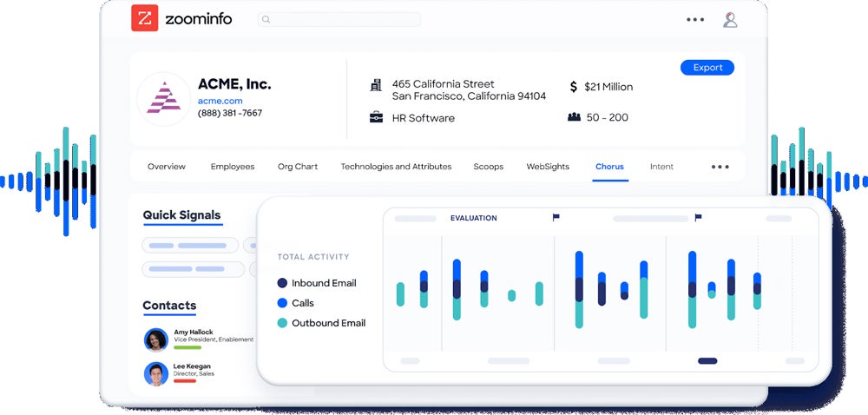Click the $21 Million revenue value
This screenshot has height=415, width=868.
coord(608,87)
